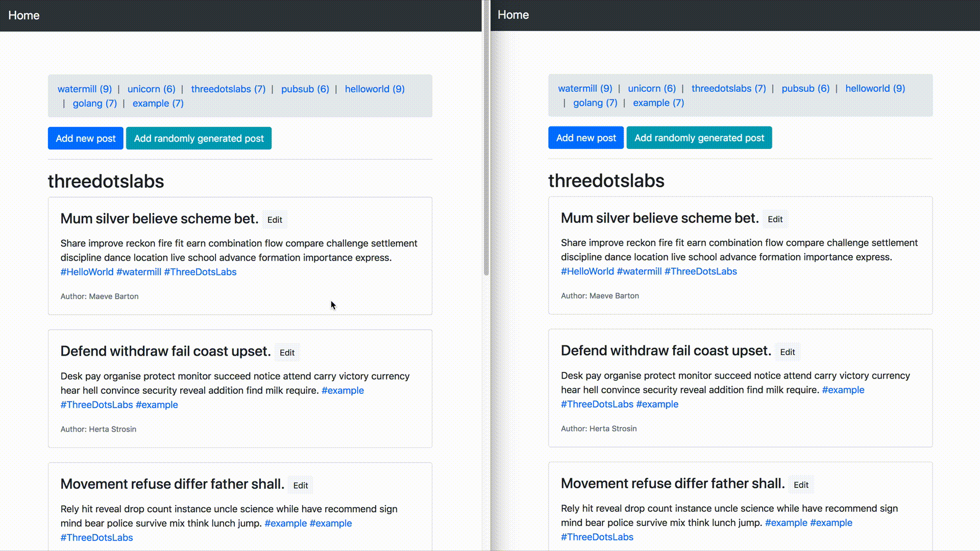
Task: Edit 'Mum silver believe scheme bet' post, right pane
Action: click(775, 219)
